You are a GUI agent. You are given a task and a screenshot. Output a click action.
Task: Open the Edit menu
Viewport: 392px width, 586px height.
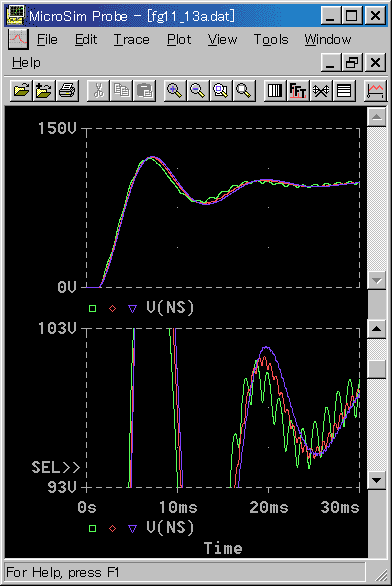click(x=86, y=40)
